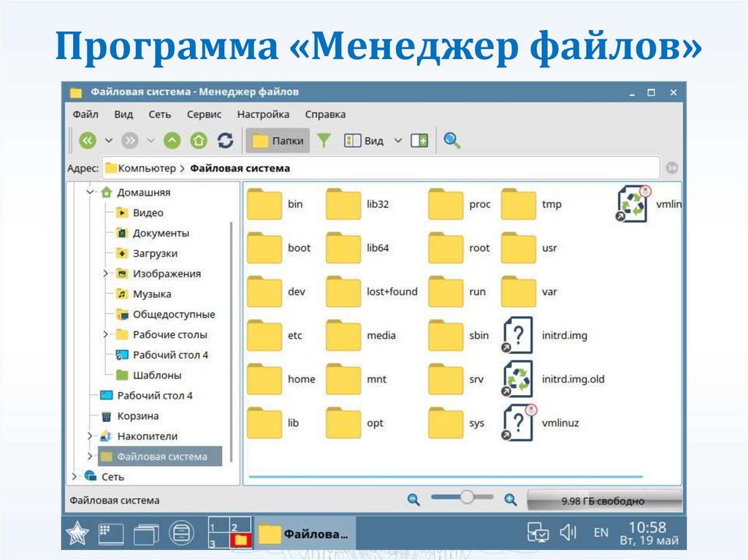Open the Вид dropdown arrow
The width and height of the screenshot is (748, 560).
pyautogui.click(x=398, y=141)
